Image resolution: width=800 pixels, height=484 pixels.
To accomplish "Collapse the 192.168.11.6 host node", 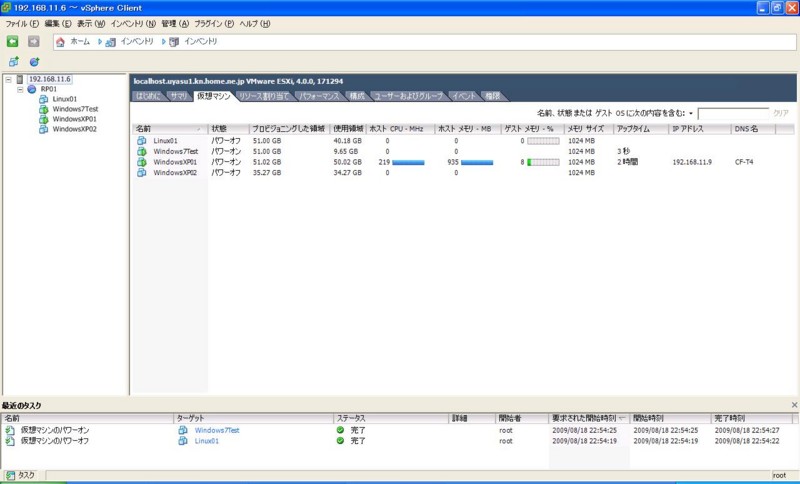I will pos(8,80).
